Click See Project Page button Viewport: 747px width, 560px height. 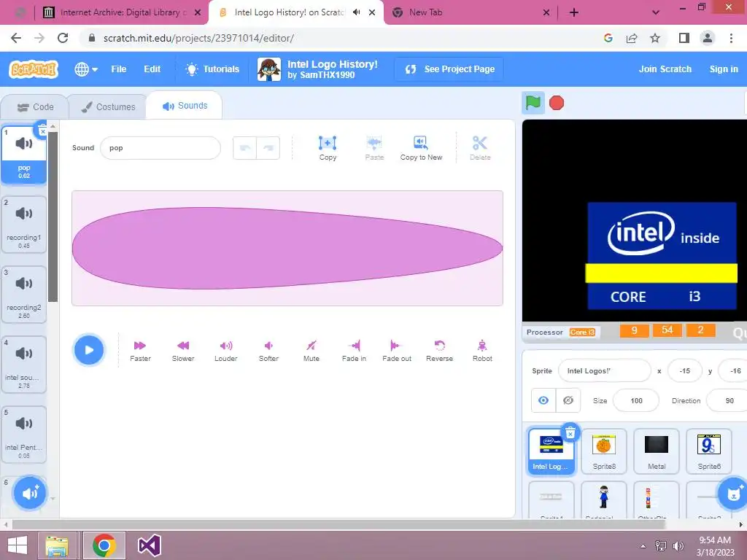[449, 69]
